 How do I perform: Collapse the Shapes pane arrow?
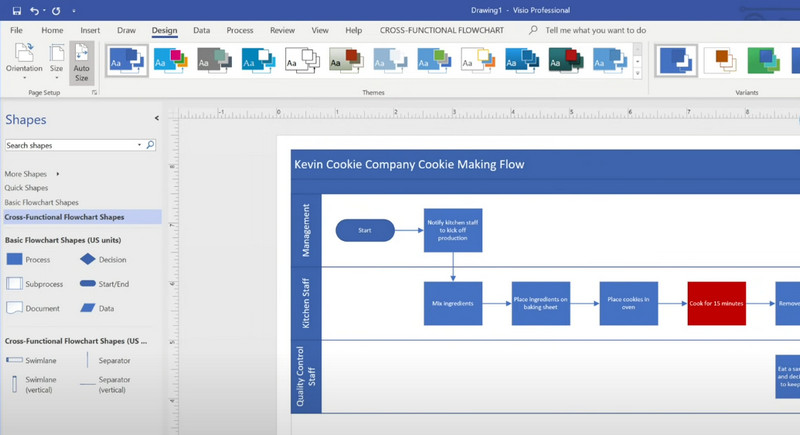[157, 118]
